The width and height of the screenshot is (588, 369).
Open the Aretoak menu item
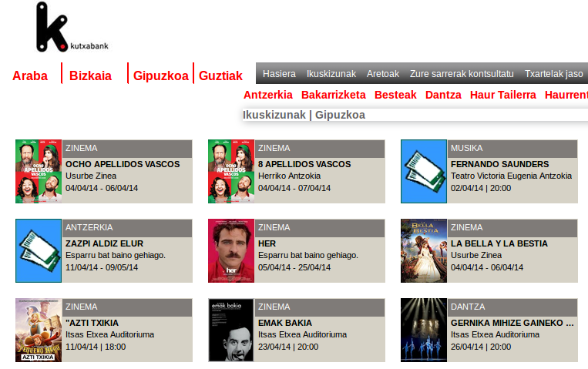pyautogui.click(x=382, y=74)
